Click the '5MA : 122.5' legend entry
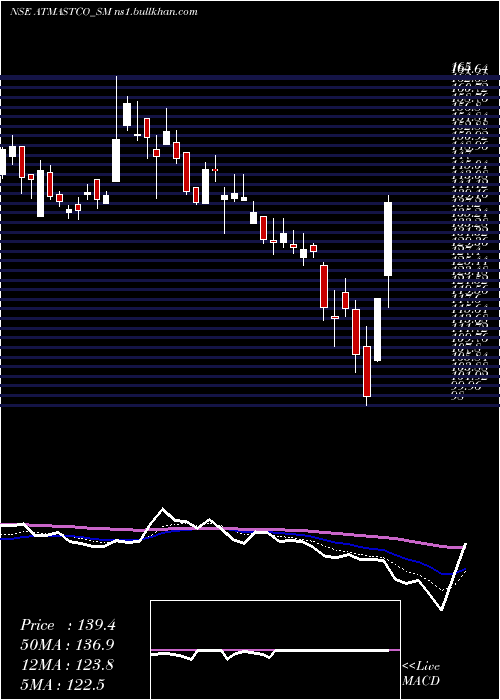Screen dimensions: 500x700 click(x=62, y=684)
